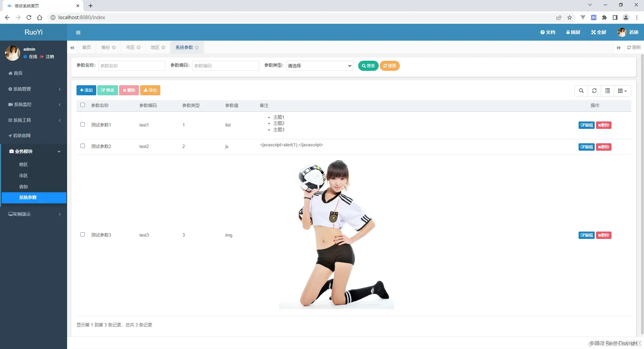644x349 pixels.
Task: Collapse sidebar with hamburger menu icon
Action: tap(78, 33)
